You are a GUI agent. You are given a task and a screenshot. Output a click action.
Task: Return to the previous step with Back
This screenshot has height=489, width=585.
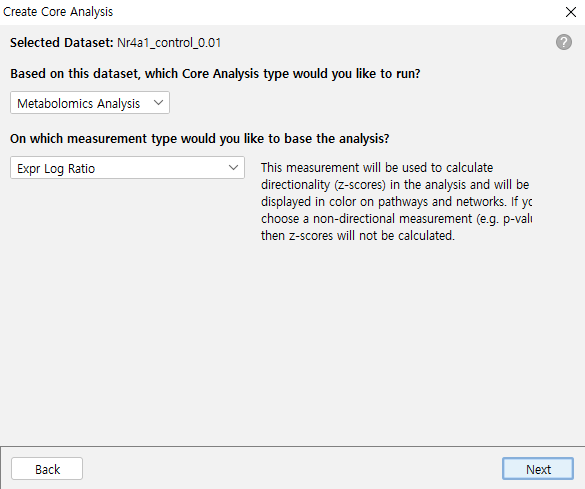tap(47, 469)
